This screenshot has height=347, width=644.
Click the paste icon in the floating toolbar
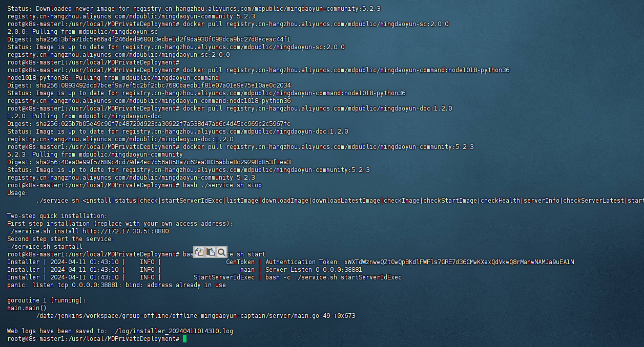[210, 252]
